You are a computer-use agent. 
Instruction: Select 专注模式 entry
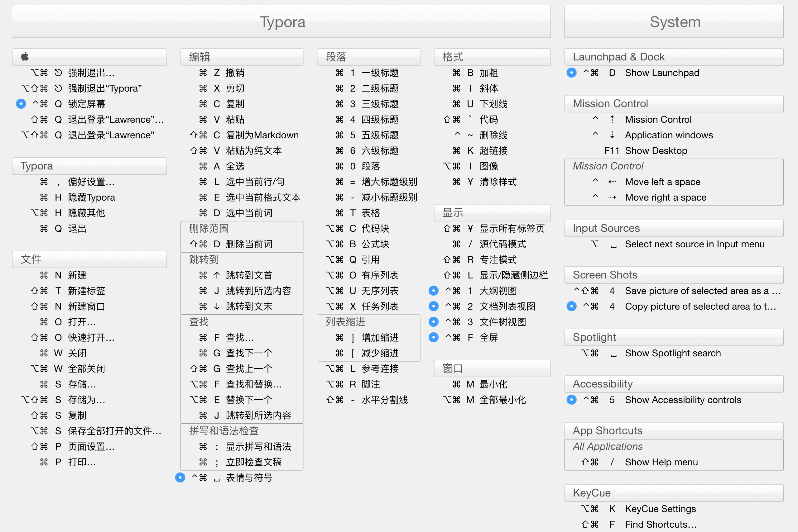pos(480,259)
